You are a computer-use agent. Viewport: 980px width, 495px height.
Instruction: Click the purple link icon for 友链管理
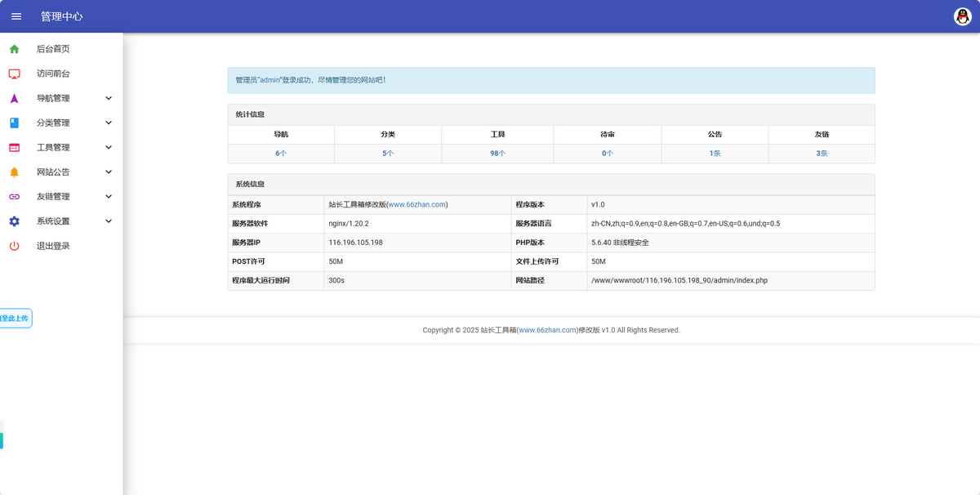coord(14,196)
